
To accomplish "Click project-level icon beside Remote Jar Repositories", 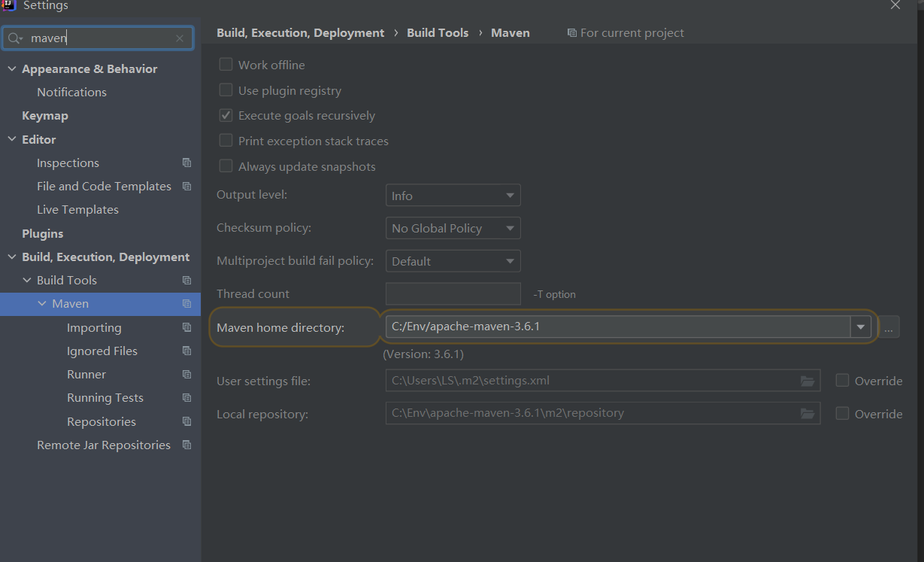I will coord(187,445).
